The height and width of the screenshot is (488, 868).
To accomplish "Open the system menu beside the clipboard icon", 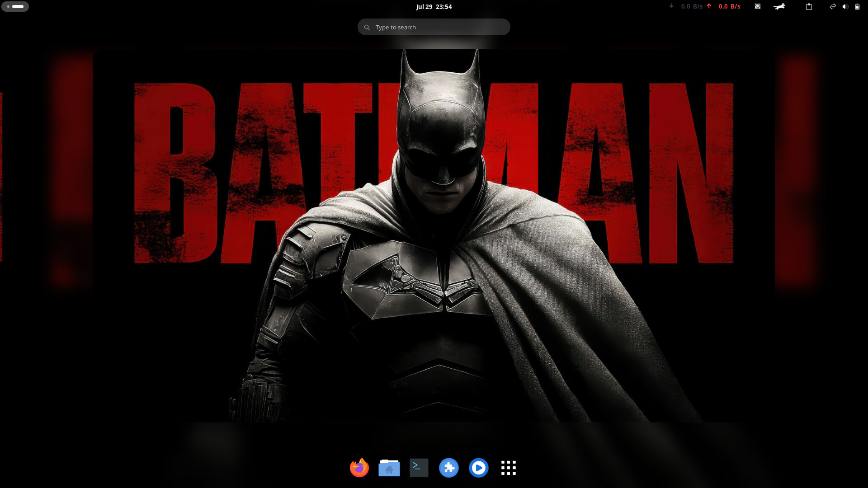I will [x=844, y=6].
